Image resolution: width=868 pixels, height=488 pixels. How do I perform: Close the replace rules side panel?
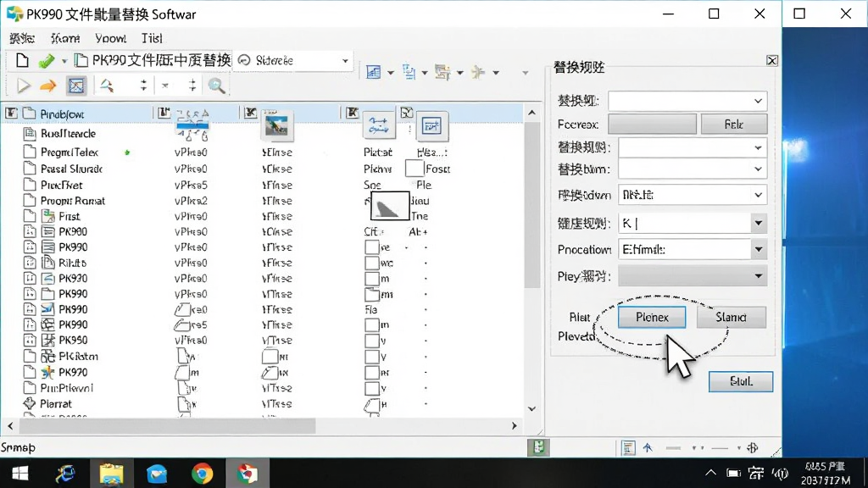771,60
